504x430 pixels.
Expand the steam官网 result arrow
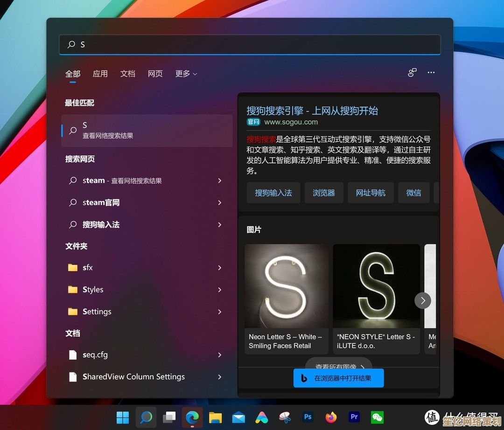tap(220, 202)
